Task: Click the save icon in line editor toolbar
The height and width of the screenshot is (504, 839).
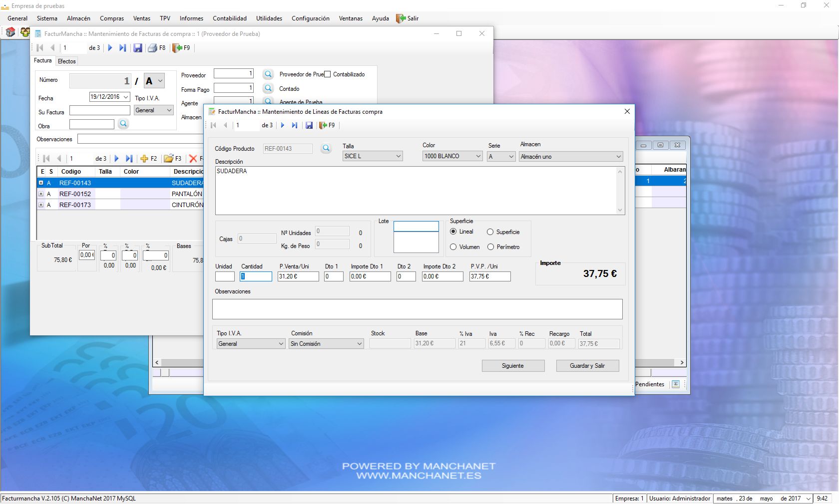Action: 309,125
